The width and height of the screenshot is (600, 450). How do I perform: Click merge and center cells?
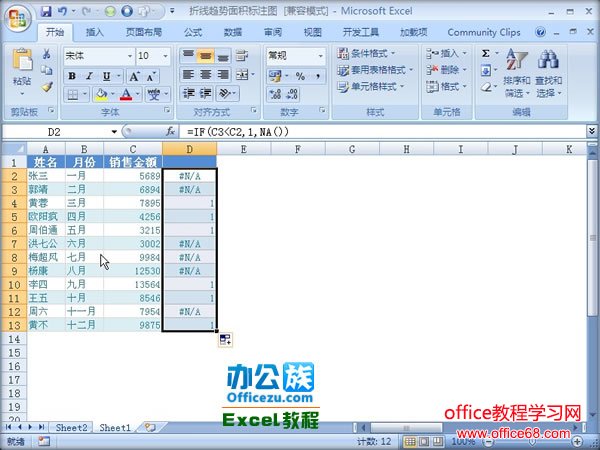[x=242, y=74]
